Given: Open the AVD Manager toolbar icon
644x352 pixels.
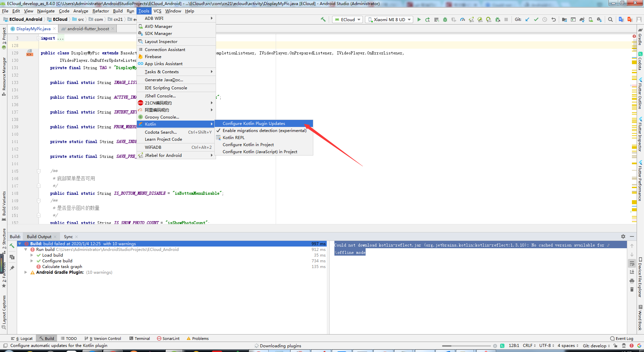Looking at the screenshot, I should point(591,19).
